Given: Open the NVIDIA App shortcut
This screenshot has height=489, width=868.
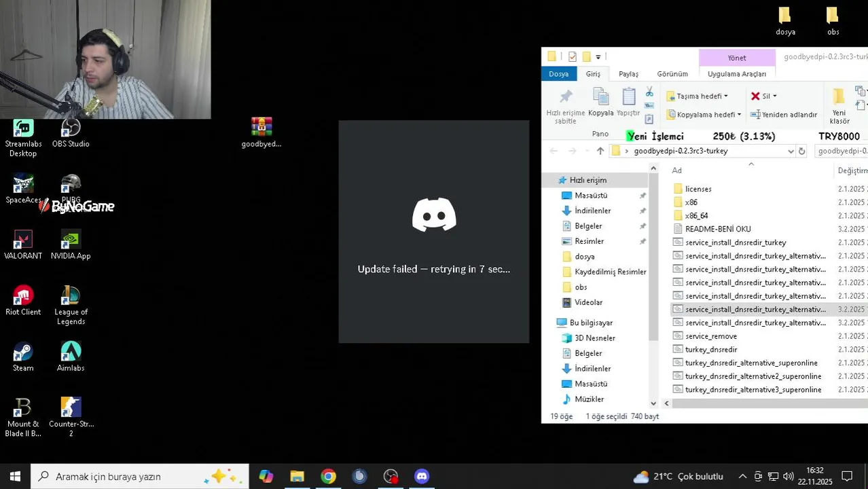Looking at the screenshot, I should tap(71, 245).
